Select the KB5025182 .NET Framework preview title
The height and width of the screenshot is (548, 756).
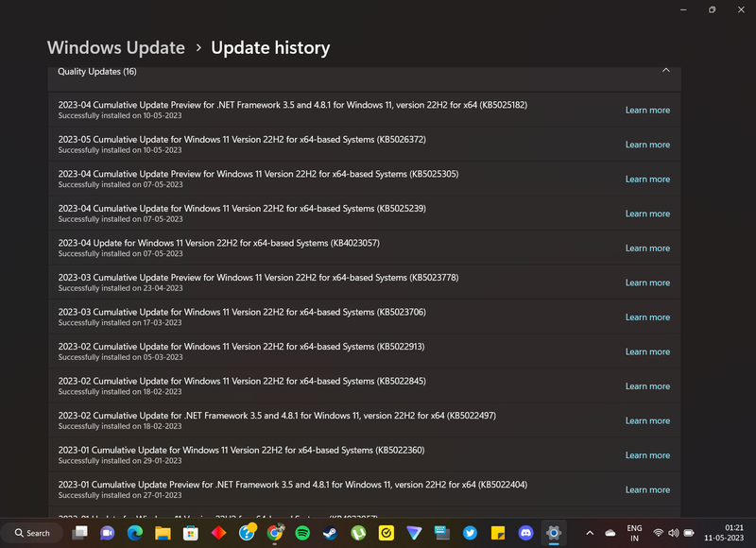coord(293,105)
